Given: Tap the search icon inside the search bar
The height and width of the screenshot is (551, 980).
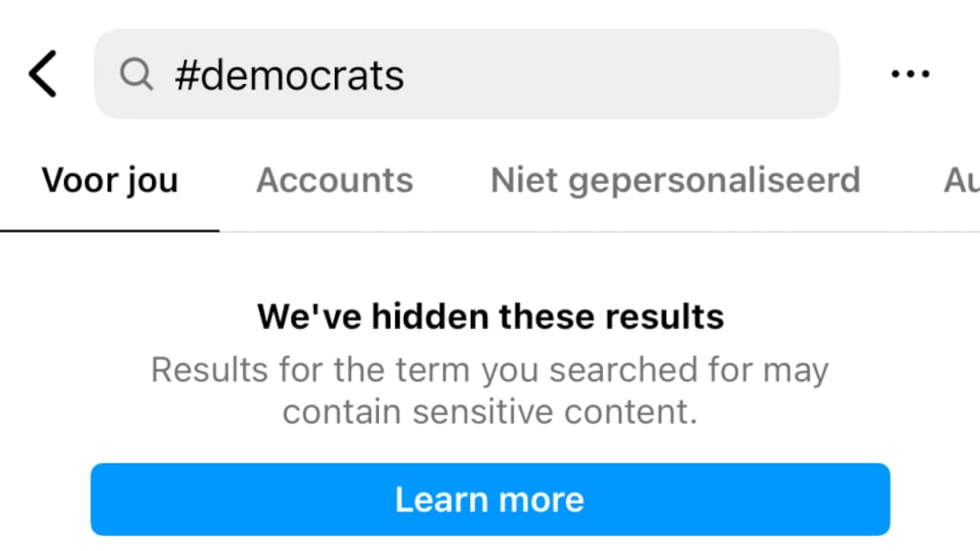Looking at the screenshot, I should tap(136, 75).
